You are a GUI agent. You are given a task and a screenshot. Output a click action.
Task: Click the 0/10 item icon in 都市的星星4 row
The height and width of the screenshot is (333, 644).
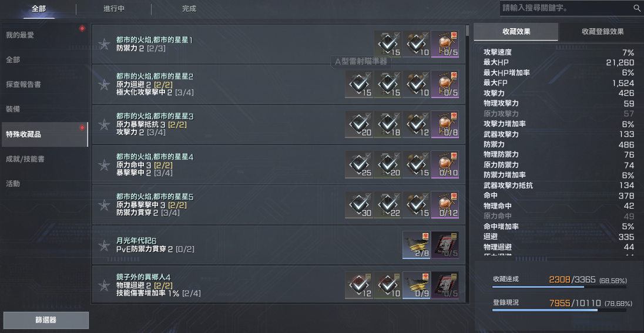point(445,164)
